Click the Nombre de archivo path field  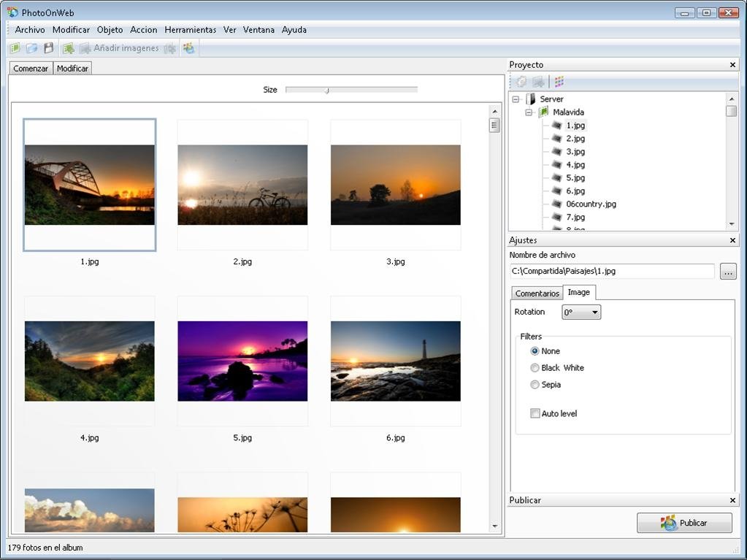coord(612,271)
